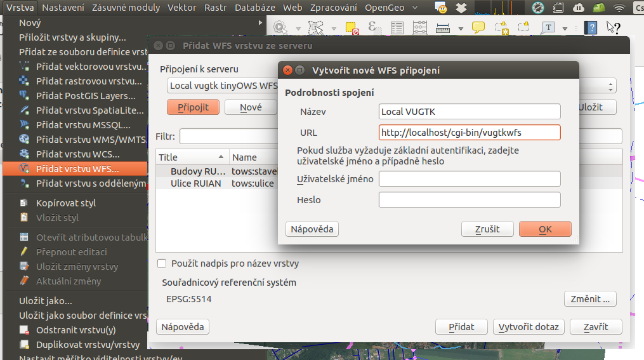Viewport: 644px width, 360px height.
Task: Open the OpenGeo menu
Action: (x=384, y=8)
